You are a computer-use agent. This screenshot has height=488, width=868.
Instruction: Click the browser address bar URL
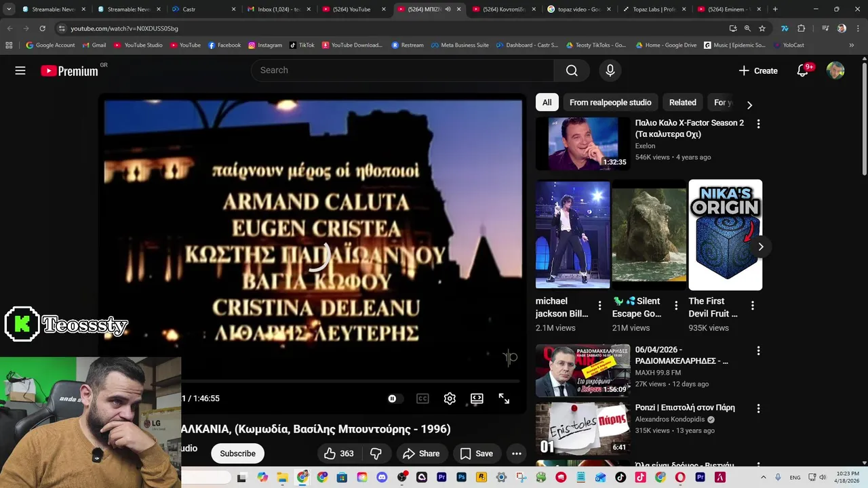[x=125, y=28]
